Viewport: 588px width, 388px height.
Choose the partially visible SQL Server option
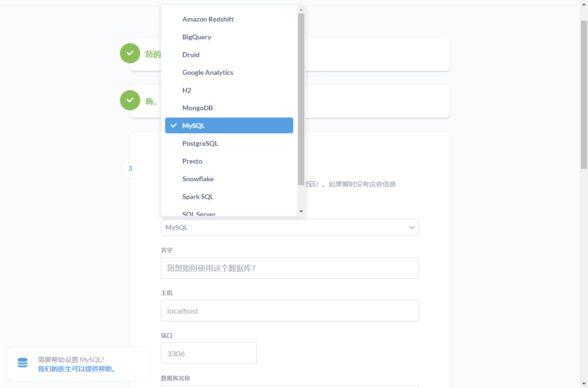[x=229, y=212]
